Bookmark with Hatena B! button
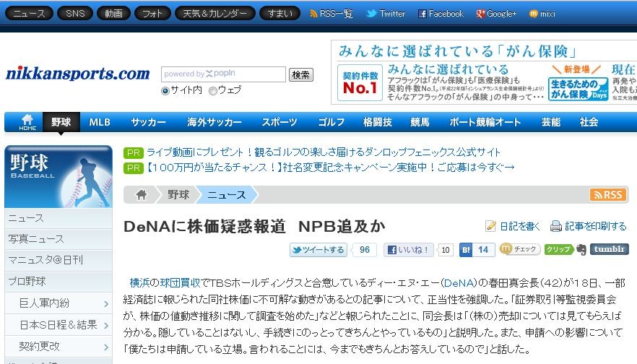 [x=466, y=250]
